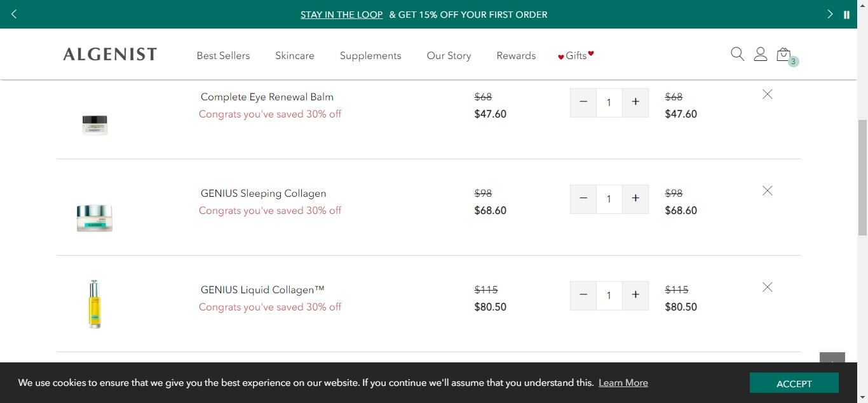Decrease quantity of GENIUS Liquid Collagen

point(583,295)
